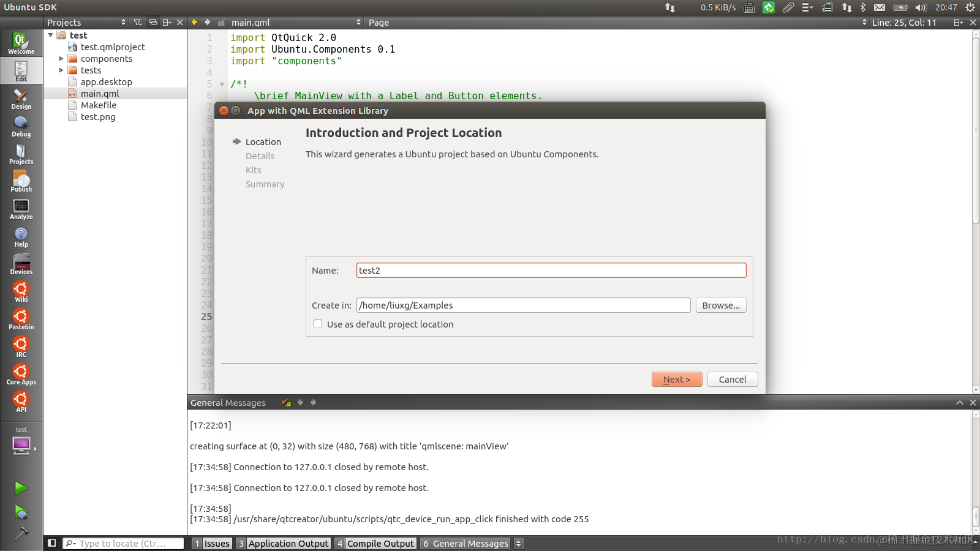Clear the General Messages pane
This screenshot has height=551, width=980.
coord(287,402)
